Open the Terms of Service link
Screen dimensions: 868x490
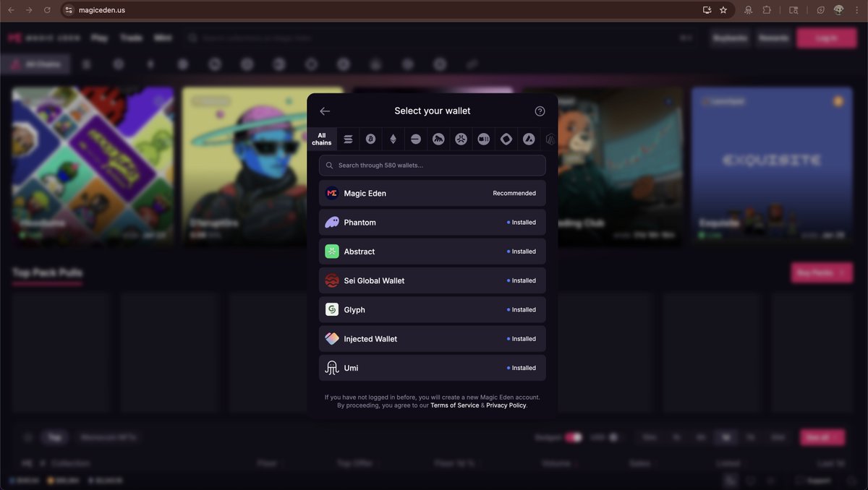454,405
